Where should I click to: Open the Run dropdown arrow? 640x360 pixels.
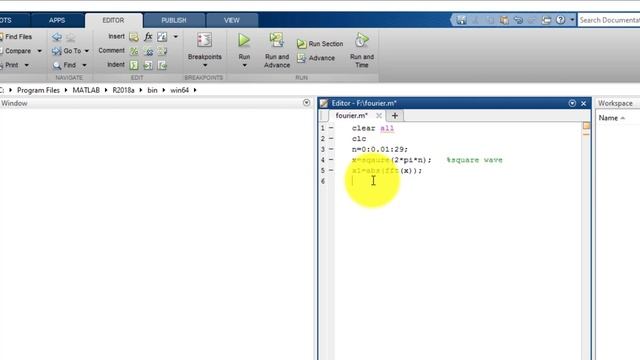(x=244, y=66)
